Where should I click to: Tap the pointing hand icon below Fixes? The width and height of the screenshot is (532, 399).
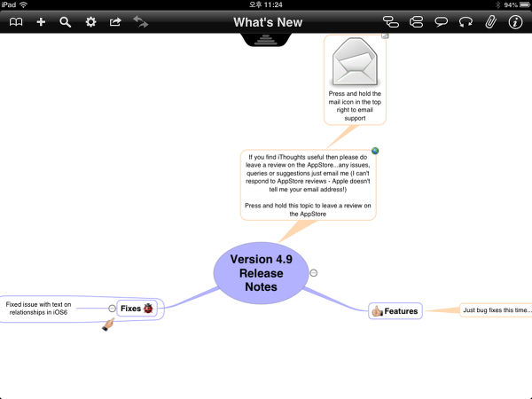point(108,325)
